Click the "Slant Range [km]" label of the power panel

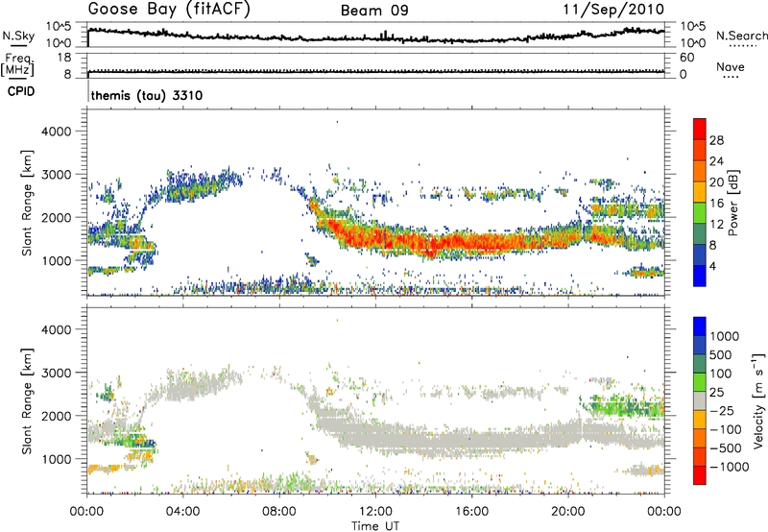pos(27,203)
